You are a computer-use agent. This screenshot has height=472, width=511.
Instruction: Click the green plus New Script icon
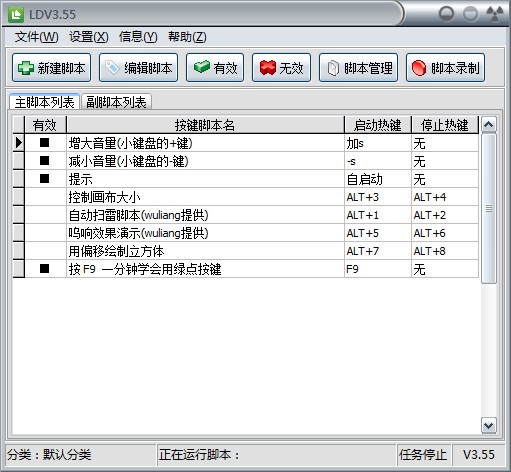click(x=26, y=68)
